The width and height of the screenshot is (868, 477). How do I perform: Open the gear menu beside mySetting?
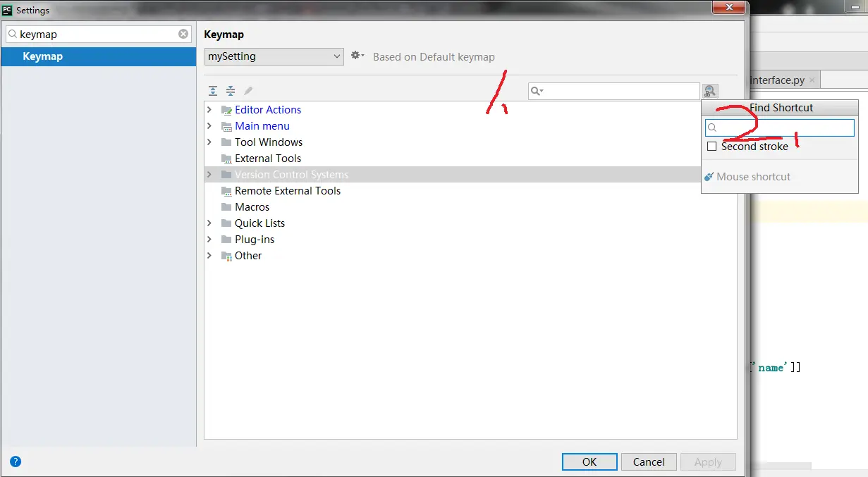[x=357, y=56]
